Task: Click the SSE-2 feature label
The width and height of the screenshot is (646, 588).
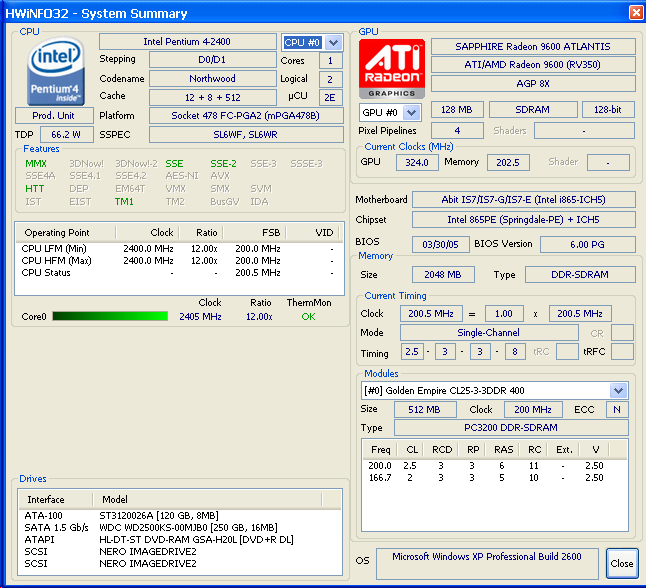Action: tap(224, 164)
